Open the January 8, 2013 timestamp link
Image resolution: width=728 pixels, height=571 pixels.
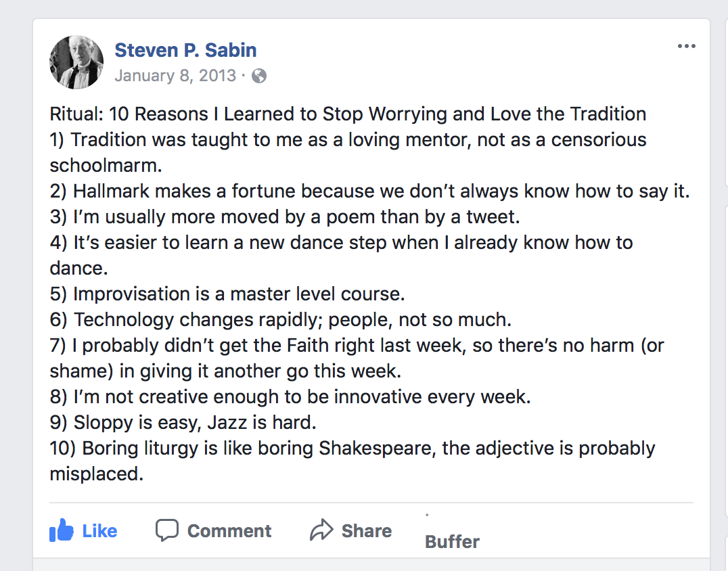pyautogui.click(x=175, y=75)
